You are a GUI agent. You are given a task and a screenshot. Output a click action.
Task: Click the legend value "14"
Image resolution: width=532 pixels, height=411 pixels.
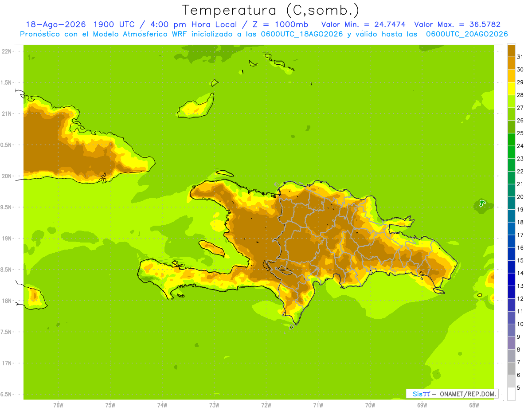point(520,273)
